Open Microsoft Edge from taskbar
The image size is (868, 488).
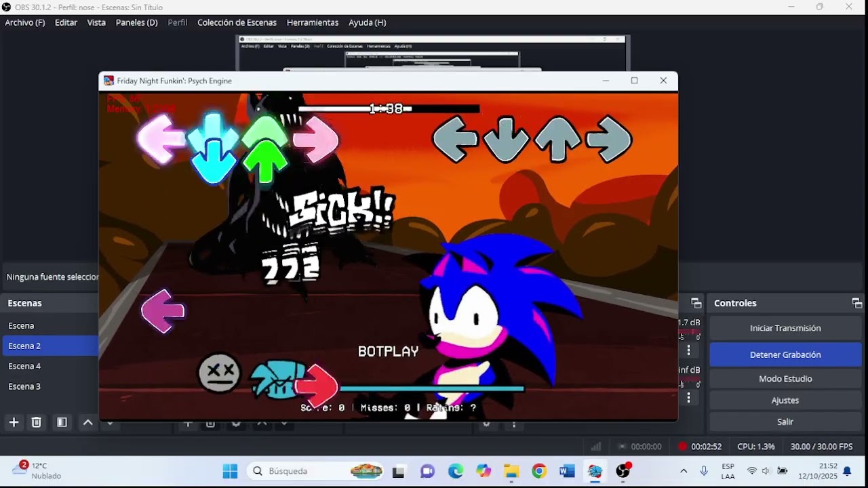point(455,471)
